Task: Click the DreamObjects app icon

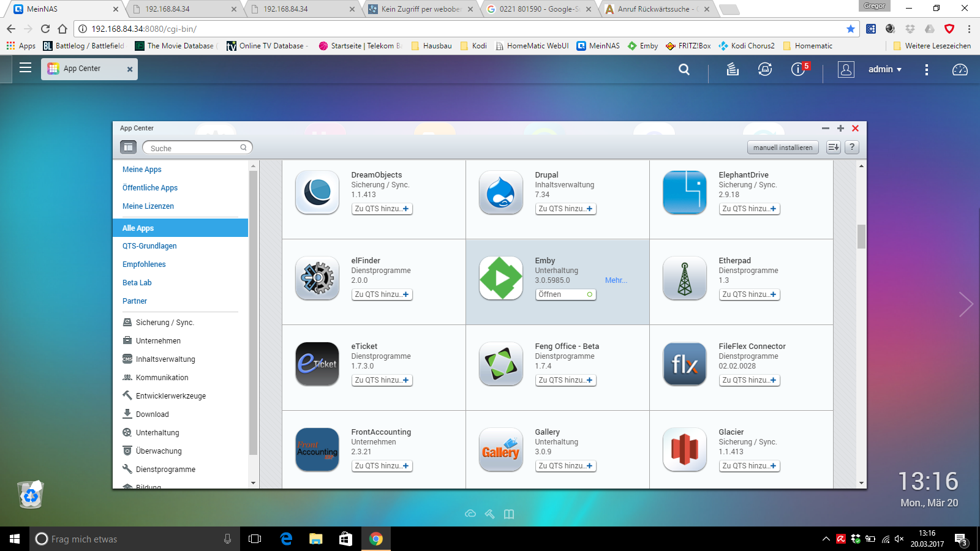Action: tap(317, 192)
